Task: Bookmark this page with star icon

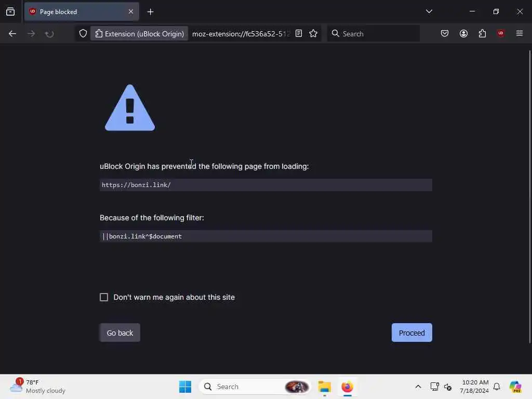Action: (313, 34)
